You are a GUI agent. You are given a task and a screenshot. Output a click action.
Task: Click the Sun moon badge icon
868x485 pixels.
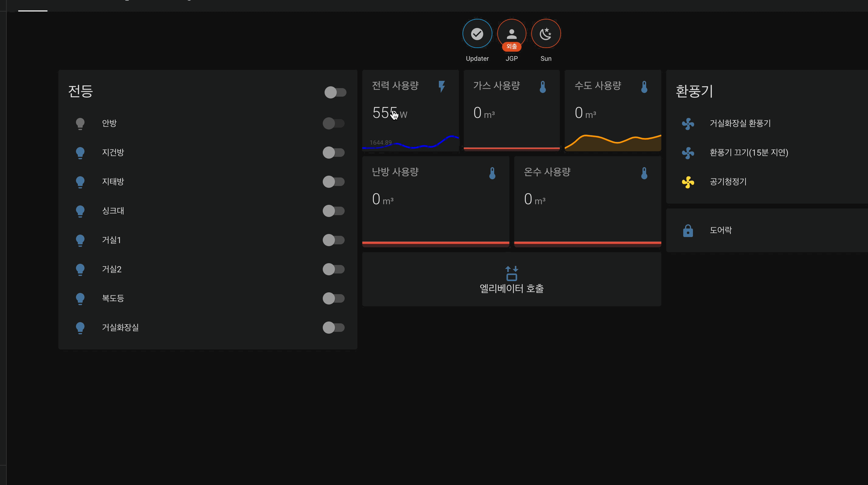[x=546, y=34]
